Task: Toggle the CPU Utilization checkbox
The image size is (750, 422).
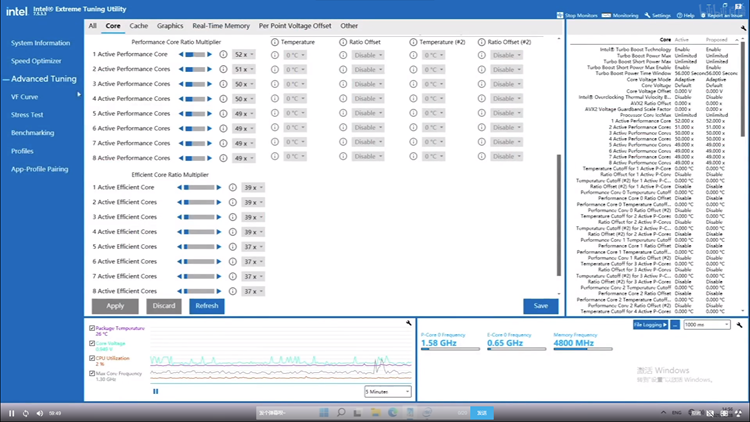Action: (x=92, y=358)
